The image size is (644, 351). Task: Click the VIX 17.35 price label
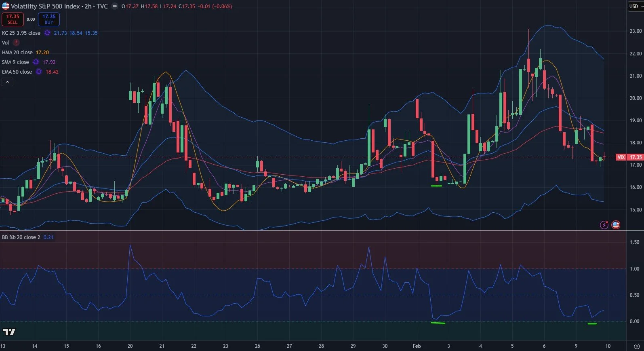pyautogui.click(x=629, y=157)
